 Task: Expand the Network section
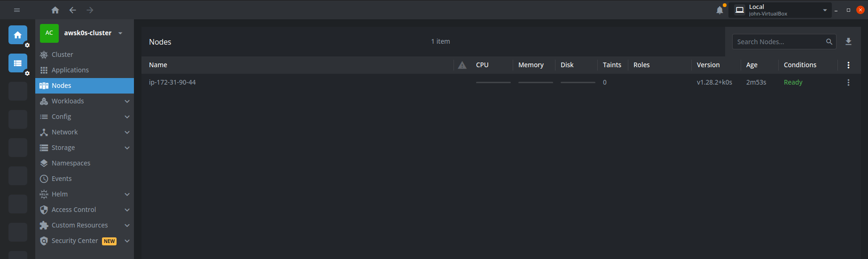point(127,132)
